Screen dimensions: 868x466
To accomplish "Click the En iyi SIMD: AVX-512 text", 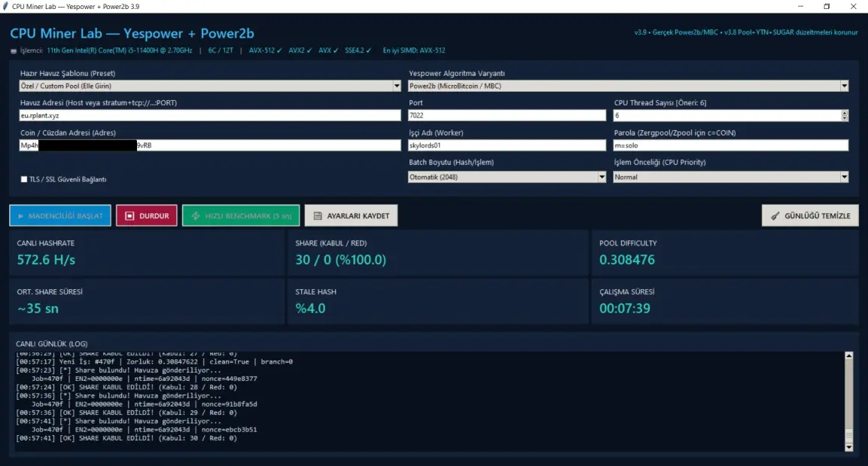I will point(413,50).
